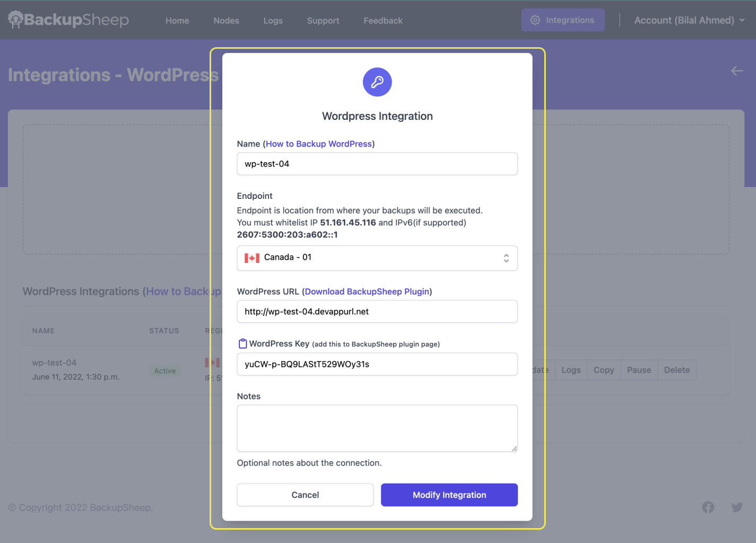
Task: Go to the Home menu item
Action: coord(177,21)
